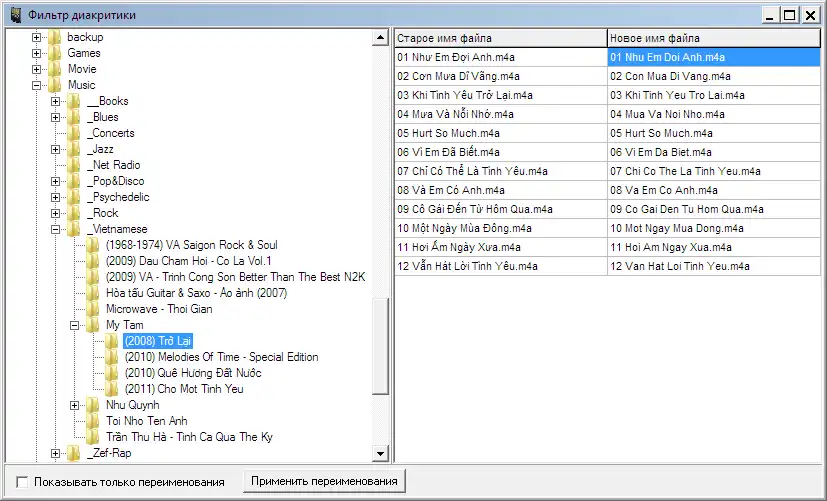Collapse the Music folder node
The image size is (827, 501).
pyautogui.click(x=36, y=85)
